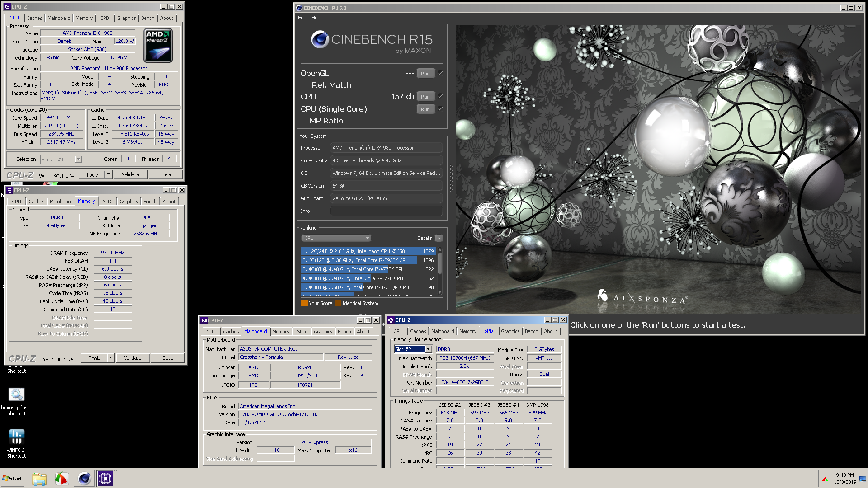Select the i7-3720QM ranking entry

click(368, 287)
